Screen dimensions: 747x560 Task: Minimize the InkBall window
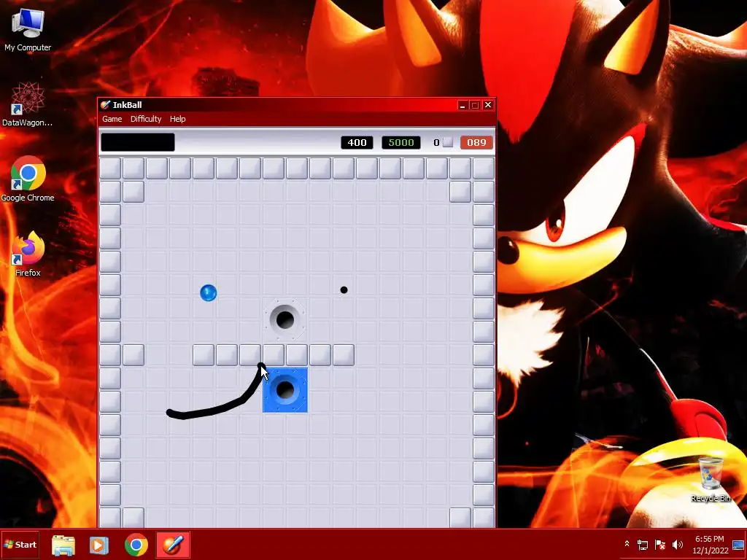coord(462,105)
